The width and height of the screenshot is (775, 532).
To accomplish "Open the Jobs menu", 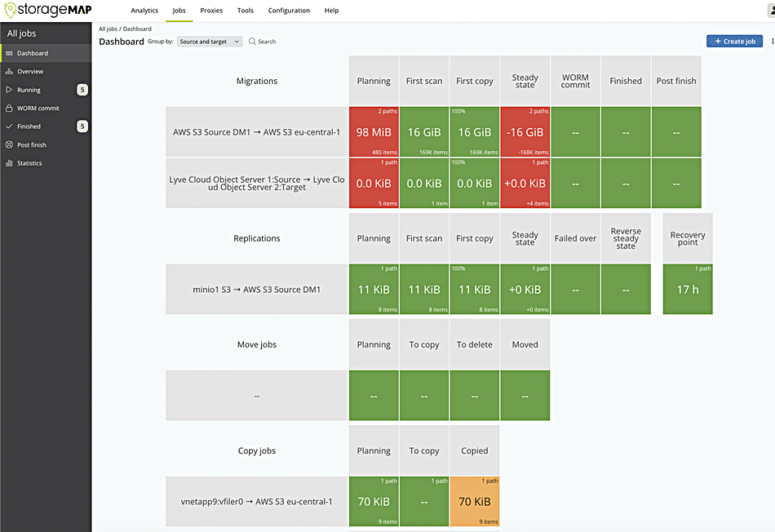I will click(179, 11).
